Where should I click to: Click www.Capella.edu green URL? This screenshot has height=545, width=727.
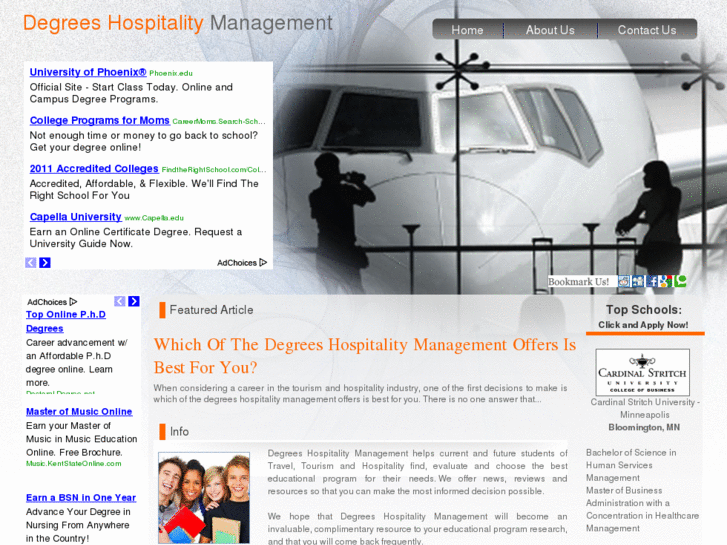click(154, 218)
